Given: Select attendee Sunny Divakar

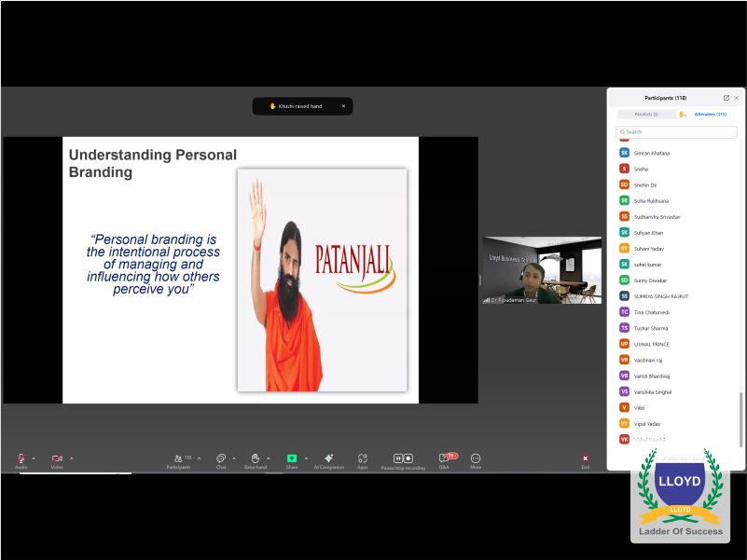Looking at the screenshot, I should coord(676,280).
